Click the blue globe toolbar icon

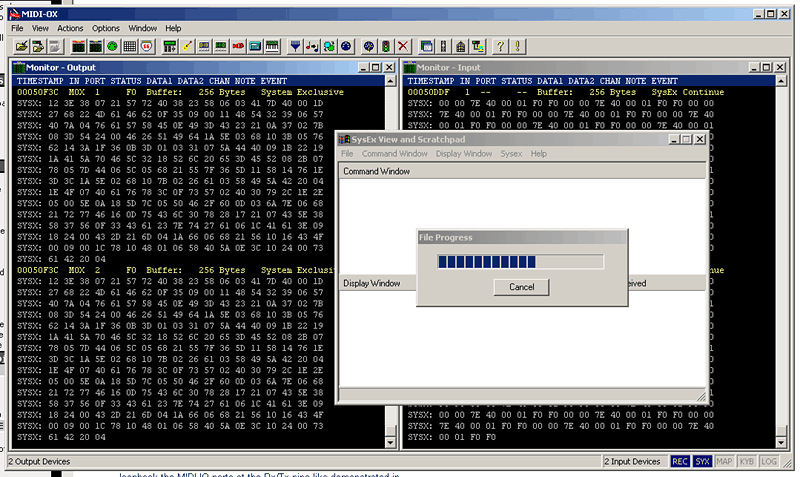pos(369,46)
